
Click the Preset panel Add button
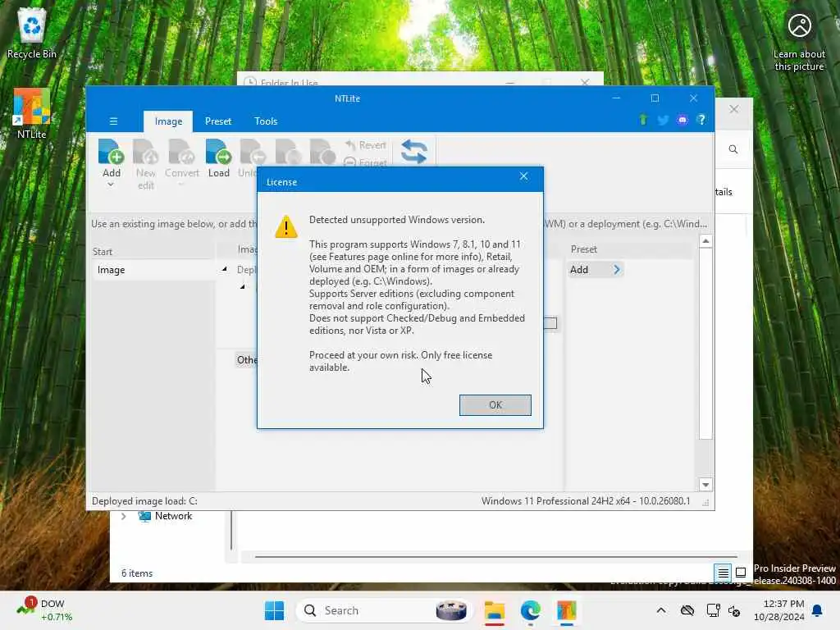594,269
